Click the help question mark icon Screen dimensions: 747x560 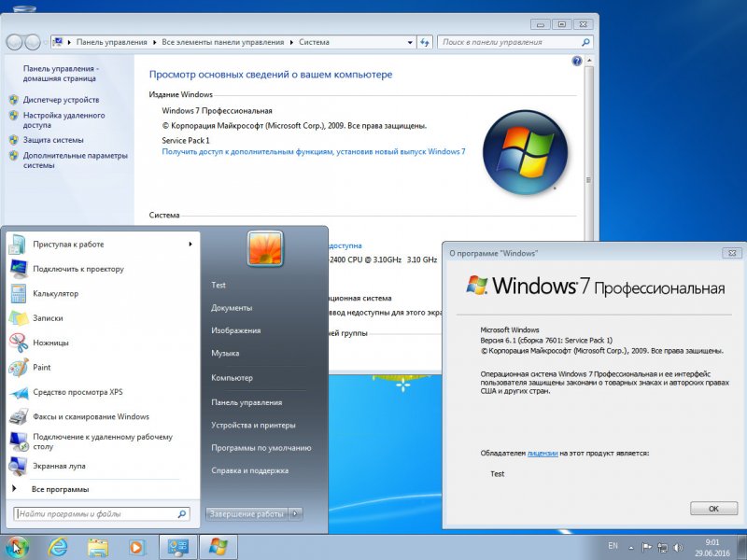576,61
